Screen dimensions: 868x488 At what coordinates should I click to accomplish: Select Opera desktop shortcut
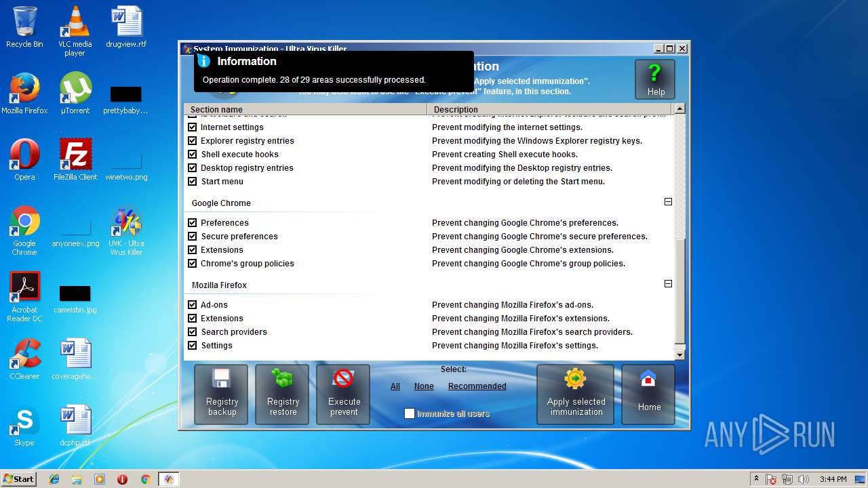point(24,160)
